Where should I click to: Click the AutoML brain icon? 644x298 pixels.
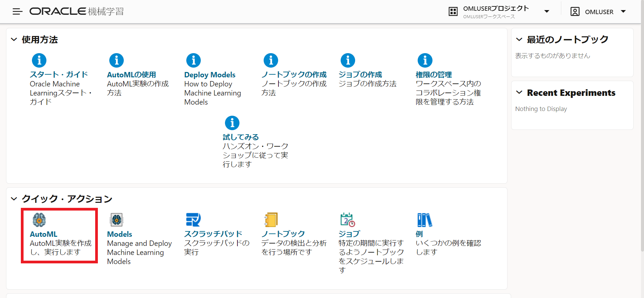39,220
